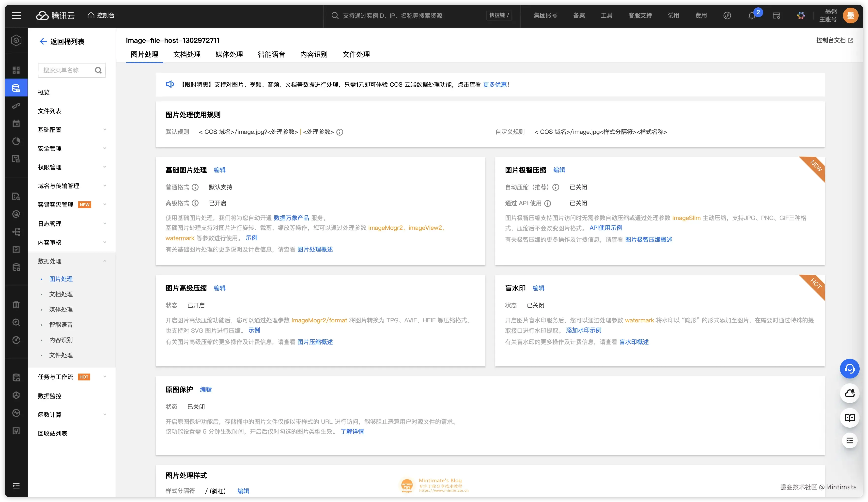Click the info icon next to 处理参数
The image size is (868, 502).
click(x=340, y=132)
